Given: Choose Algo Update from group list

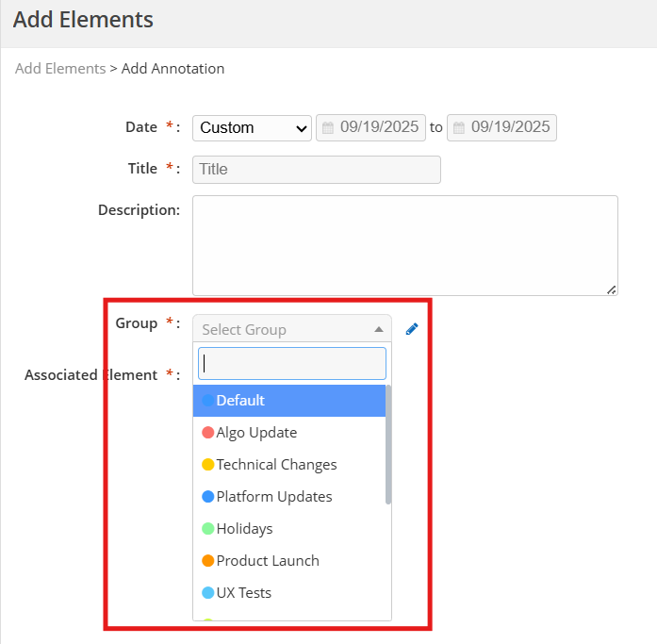Looking at the screenshot, I should [256, 433].
